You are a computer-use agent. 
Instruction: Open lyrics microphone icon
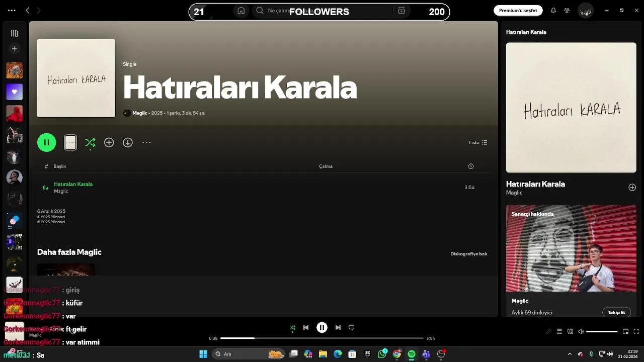[549, 332]
